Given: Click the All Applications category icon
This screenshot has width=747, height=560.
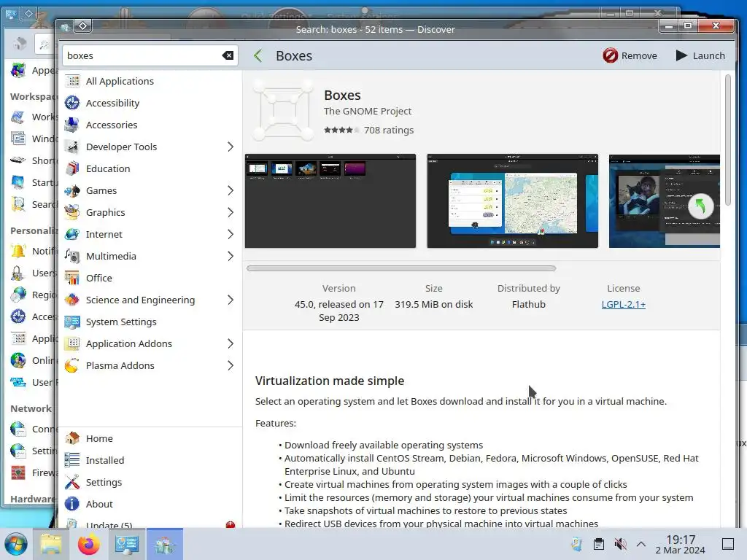Looking at the screenshot, I should [x=72, y=81].
